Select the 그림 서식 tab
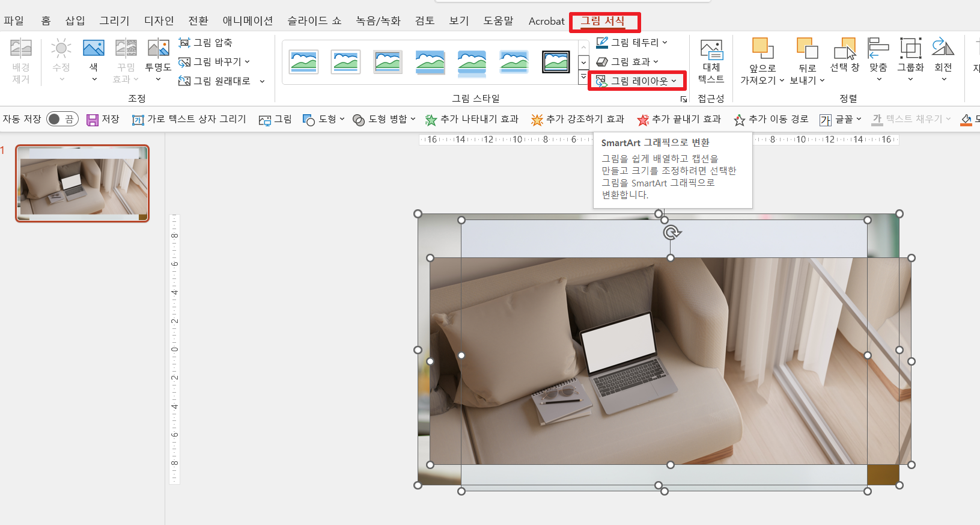 pyautogui.click(x=603, y=21)
